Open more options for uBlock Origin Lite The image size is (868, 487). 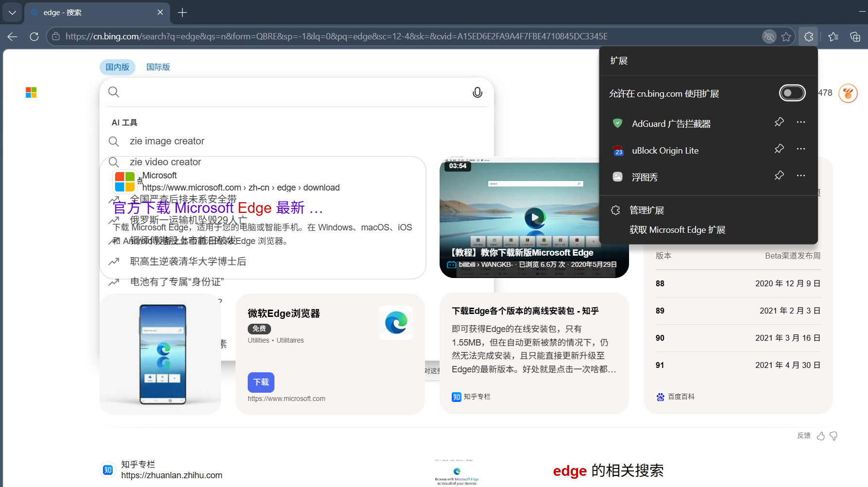[x=801, y=149]
